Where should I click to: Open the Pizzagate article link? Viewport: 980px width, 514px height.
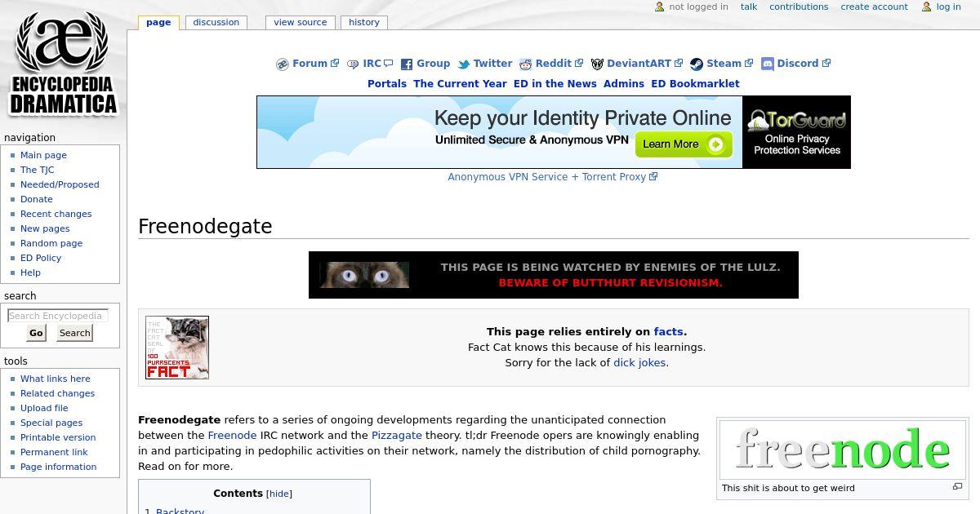tap(397, 436)
